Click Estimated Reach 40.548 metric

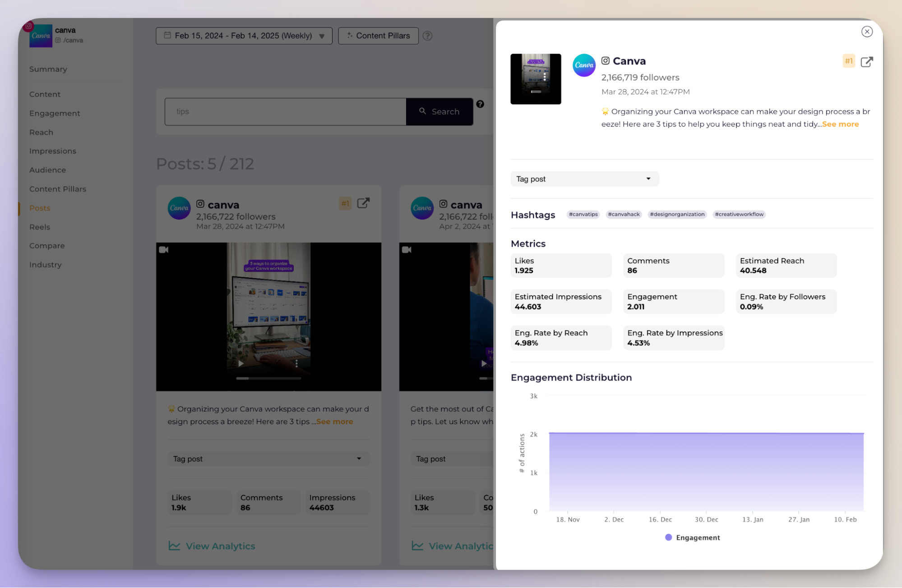coord(786,266)
